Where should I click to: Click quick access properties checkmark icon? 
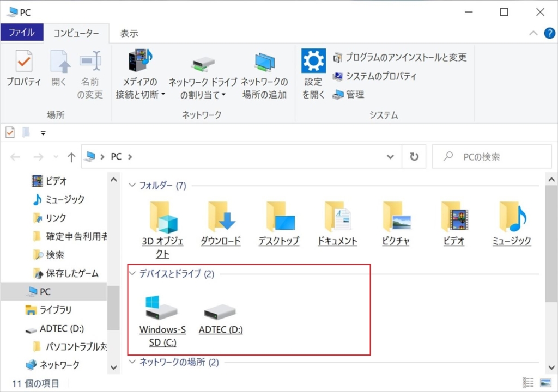pyautogui.click(x=10, y=132)
